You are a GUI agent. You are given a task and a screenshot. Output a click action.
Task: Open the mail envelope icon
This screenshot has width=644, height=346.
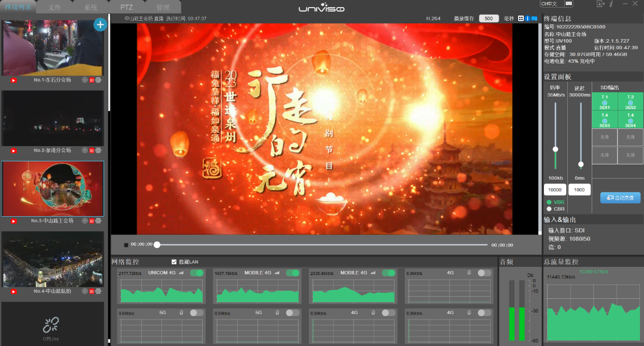(x=569, y=4)
